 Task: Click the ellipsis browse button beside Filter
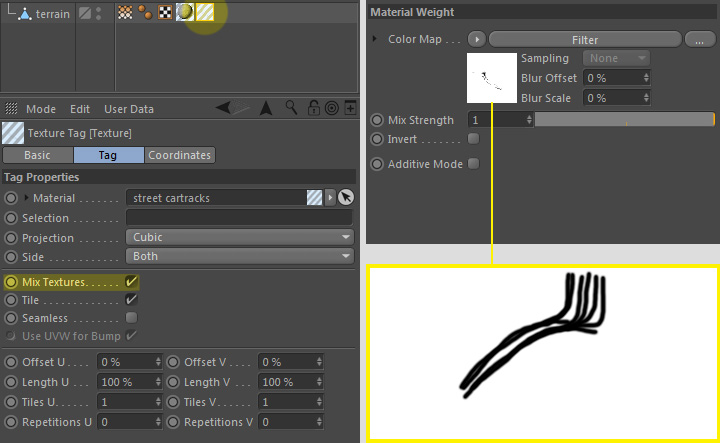pyautogui.click(x=699, y=40)
